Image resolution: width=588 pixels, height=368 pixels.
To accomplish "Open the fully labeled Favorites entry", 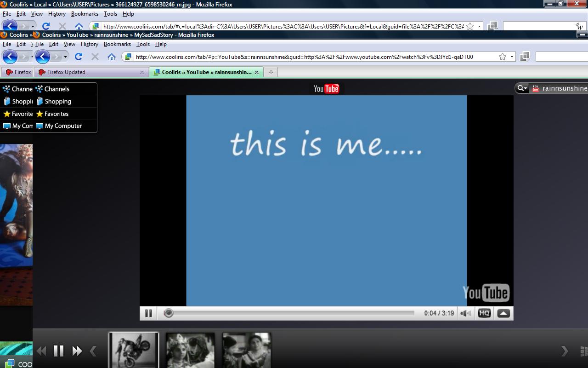I will (x=56, y=114).
